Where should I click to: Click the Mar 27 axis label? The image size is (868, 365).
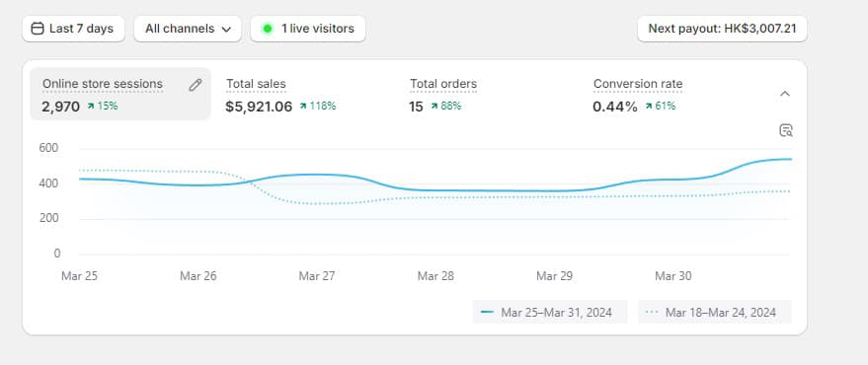(317, 276)
